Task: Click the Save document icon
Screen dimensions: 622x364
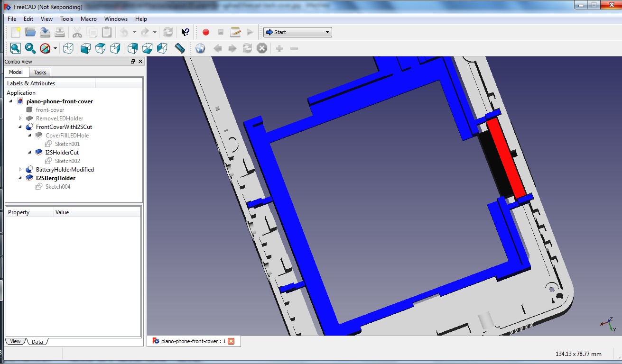Action: pyautogui.click(x=45, y=32)
